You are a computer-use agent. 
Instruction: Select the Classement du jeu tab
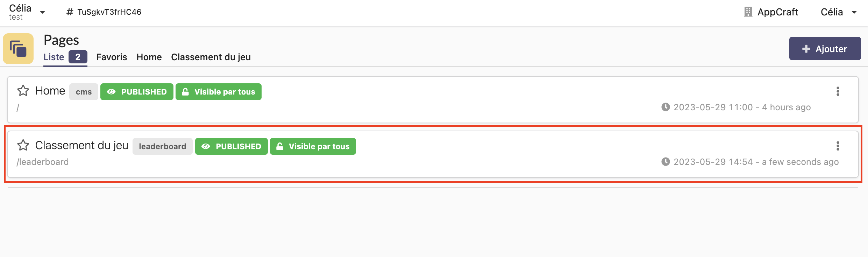pos(211,57)
